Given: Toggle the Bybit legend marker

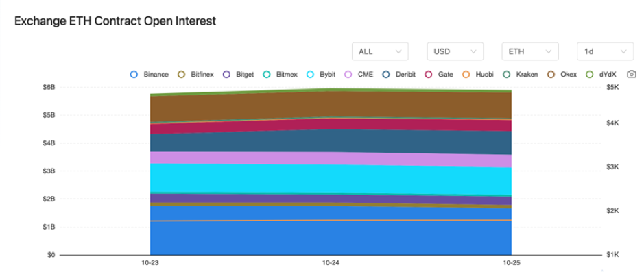Looking at the screenshot, I should tap(311, 75).
